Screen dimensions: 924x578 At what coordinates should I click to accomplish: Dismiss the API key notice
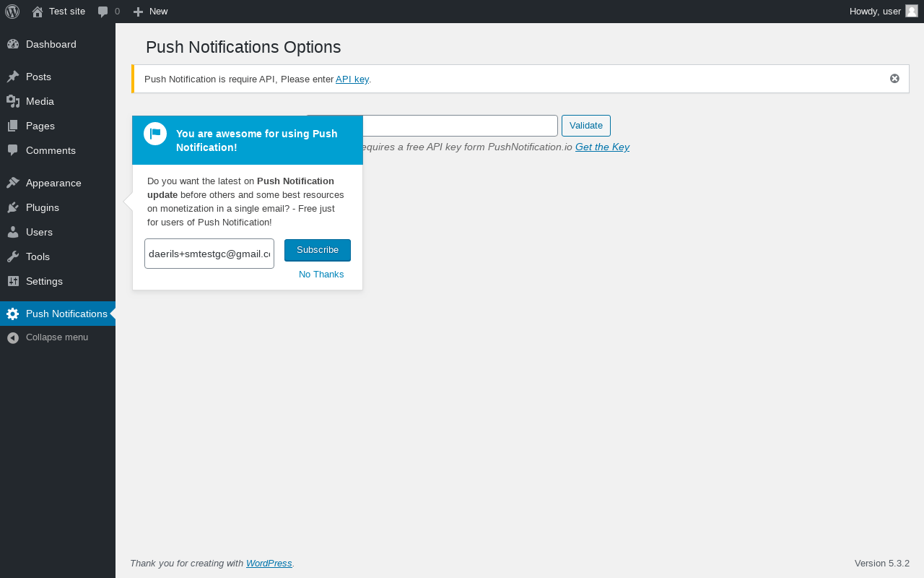point(894,79)
